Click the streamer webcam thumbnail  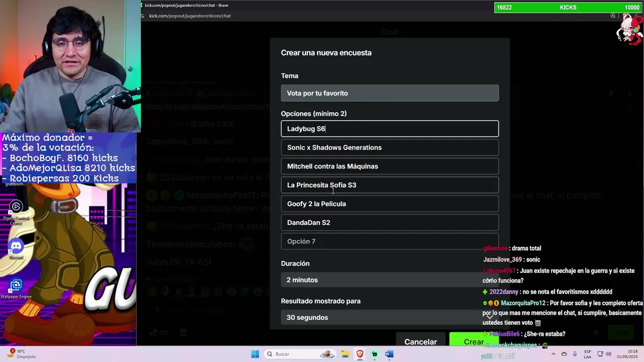tap(70, 66)
